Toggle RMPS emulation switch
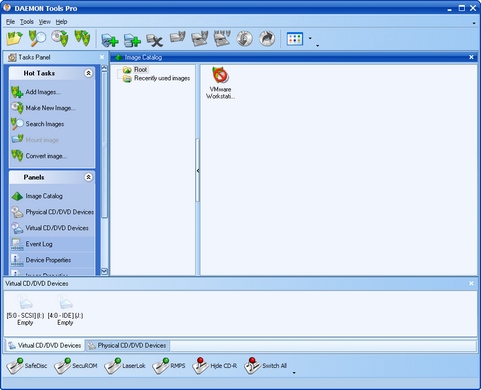This screenshot has height=390, width=481. [169, 366]
